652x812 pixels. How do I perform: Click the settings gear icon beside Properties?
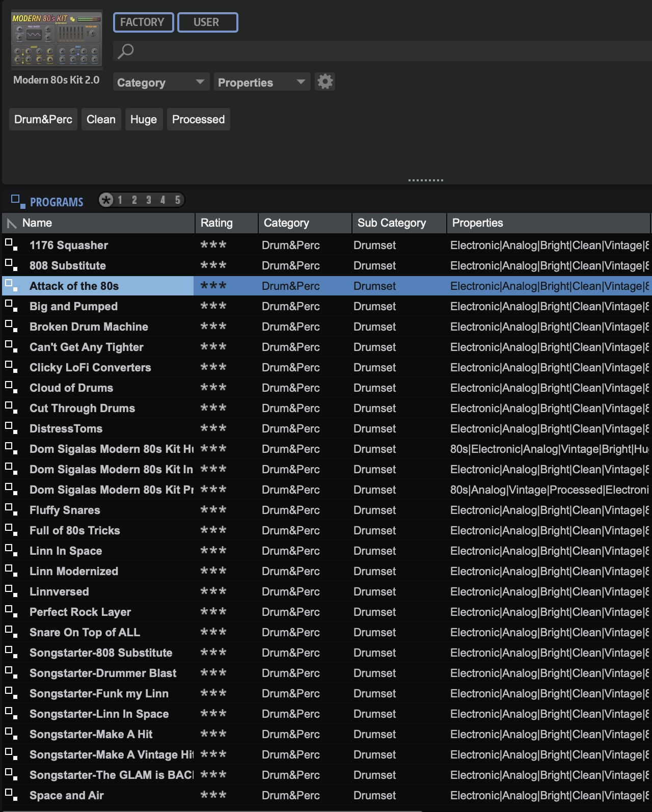(x=324, y=82)
